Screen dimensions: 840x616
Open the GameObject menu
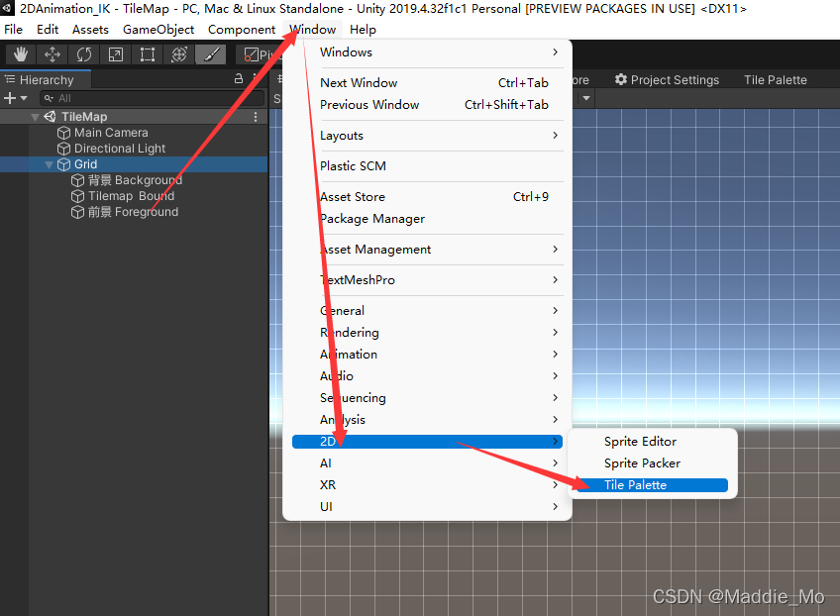(x=158, y=30)
